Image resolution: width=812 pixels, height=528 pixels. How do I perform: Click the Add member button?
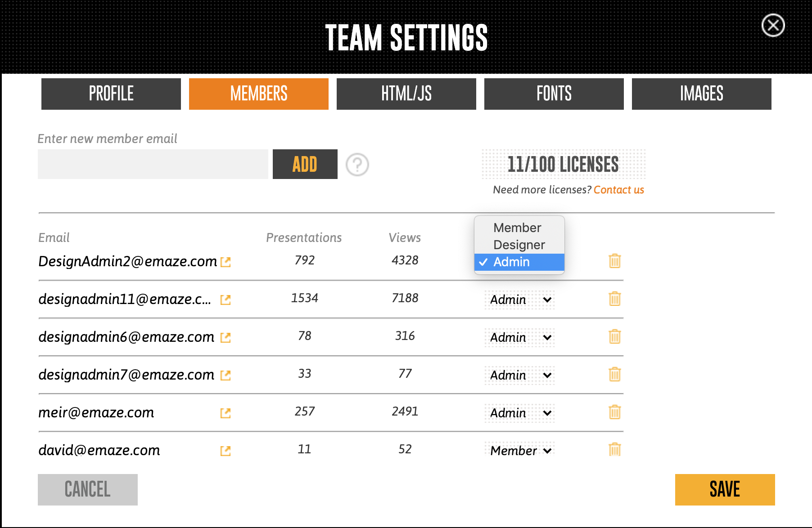(305, 164)
